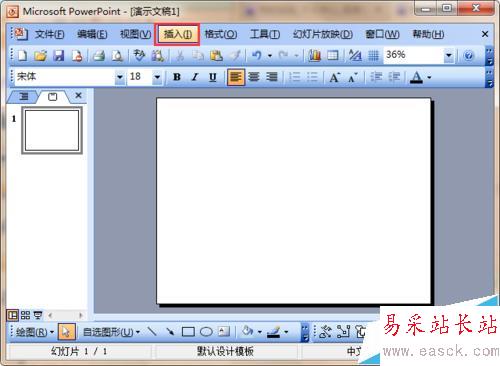Open the 视图(V) View menu
The image size is (500, 366).
pyautogui.click(x=135, y=34)
